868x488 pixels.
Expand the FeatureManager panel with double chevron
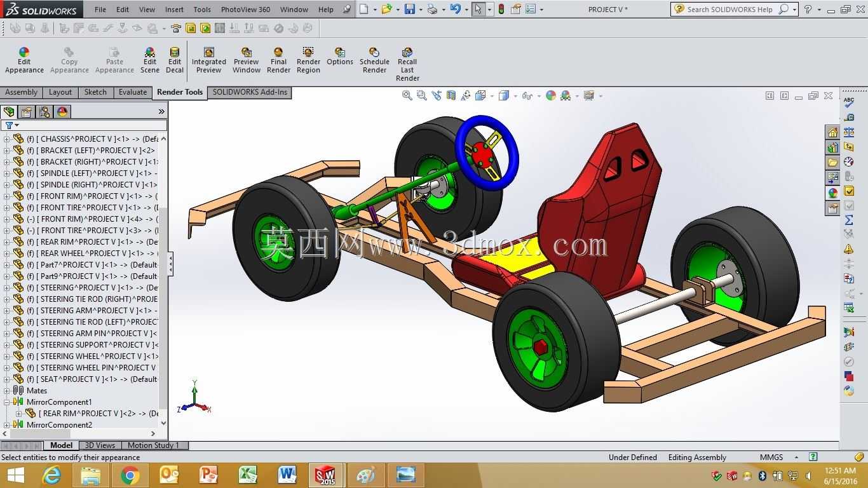click(x=161, y=112)
